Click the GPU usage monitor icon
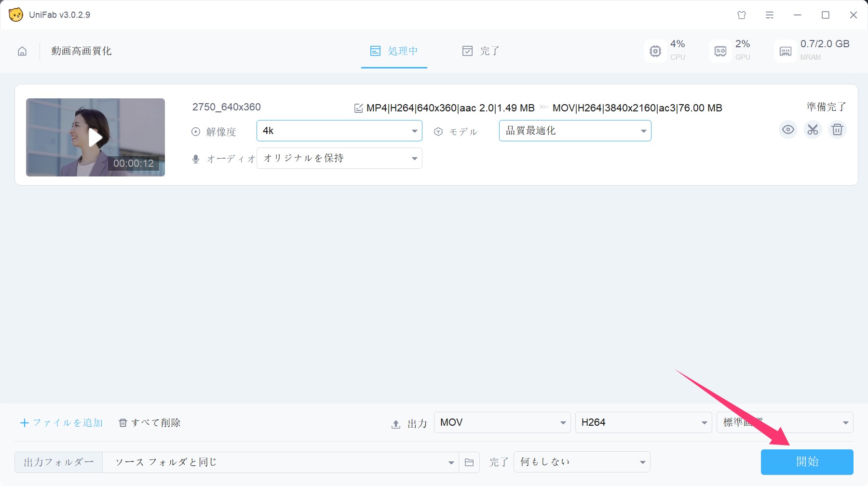This screenshot has width=868, height=486. pyautogui.click(x=719, y=51)
